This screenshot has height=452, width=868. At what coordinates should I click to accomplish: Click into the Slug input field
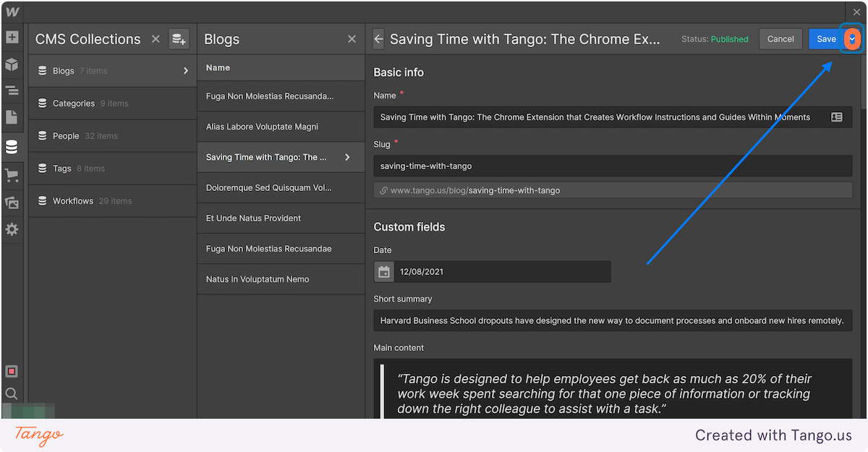pyautogui.click(x=613, y=166)
